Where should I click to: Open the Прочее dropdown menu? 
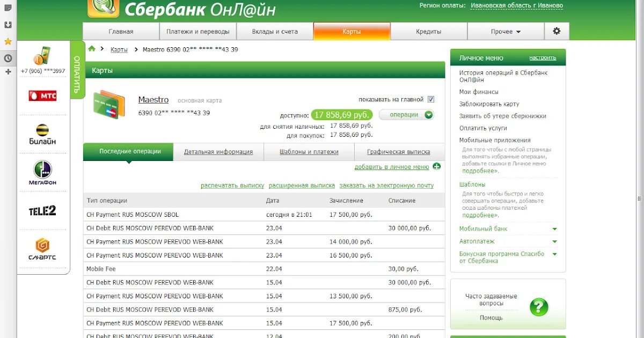pyautogui.click(x=506, y=32)
